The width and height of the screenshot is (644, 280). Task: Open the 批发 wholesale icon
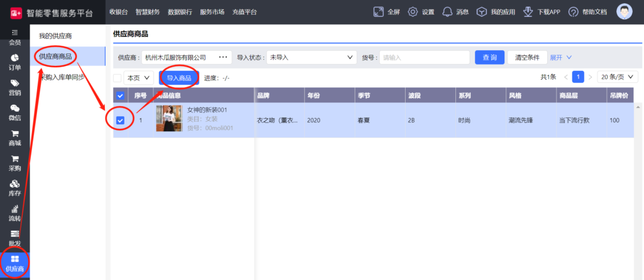15,234
